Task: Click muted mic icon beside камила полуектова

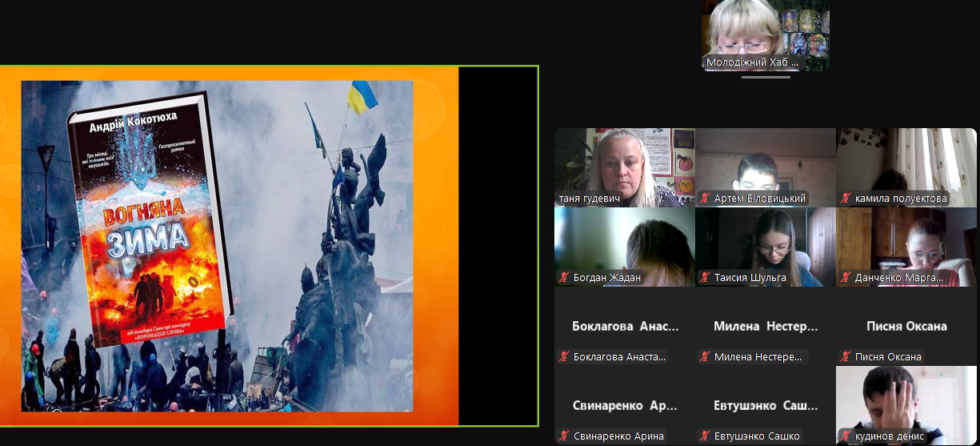Action: tap(846, 199)
